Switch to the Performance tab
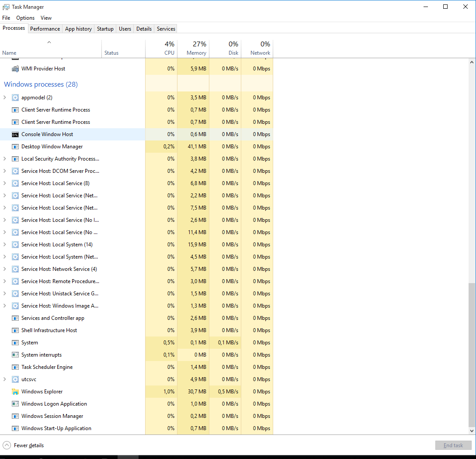Viewport: 476px width, 459px height. [45, 29]
